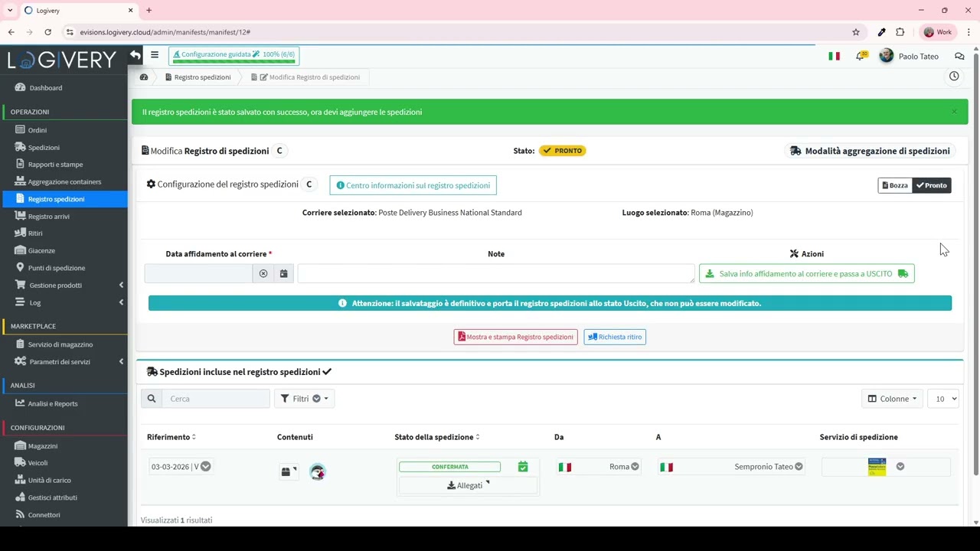This screenshot has width=980, height=551.
Task: Click the Poste shipping service logo
Action: coord(877,467)
